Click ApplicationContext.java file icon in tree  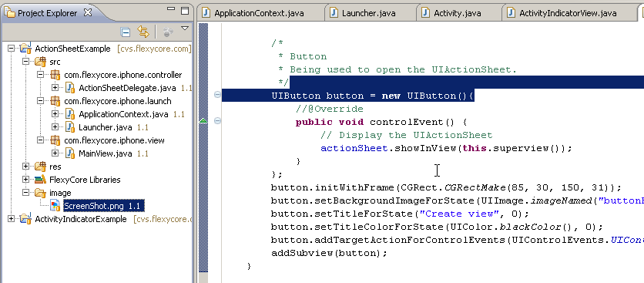70,114
